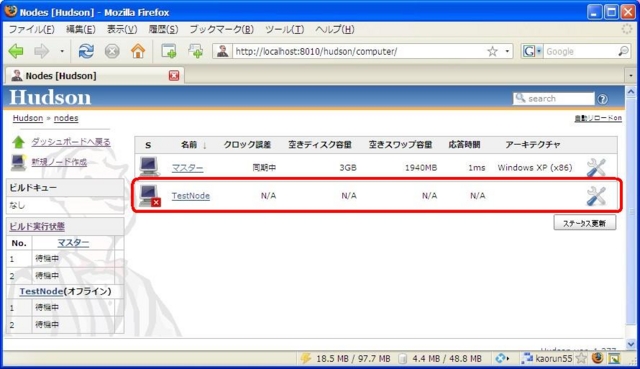
Task: Open the TestNode link in table
Action: pyautogui.click(x=191, y=196)
